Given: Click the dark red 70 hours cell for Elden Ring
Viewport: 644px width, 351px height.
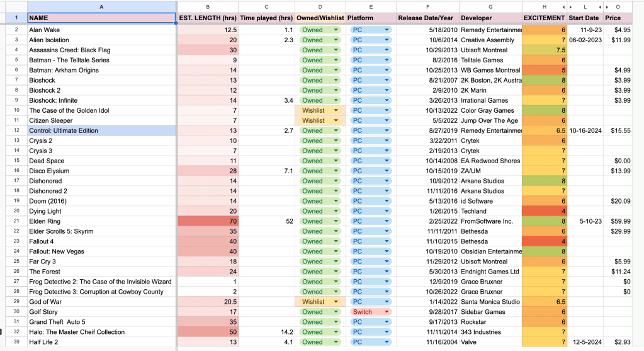Looking at the screenshot, I should click(207, 221).
